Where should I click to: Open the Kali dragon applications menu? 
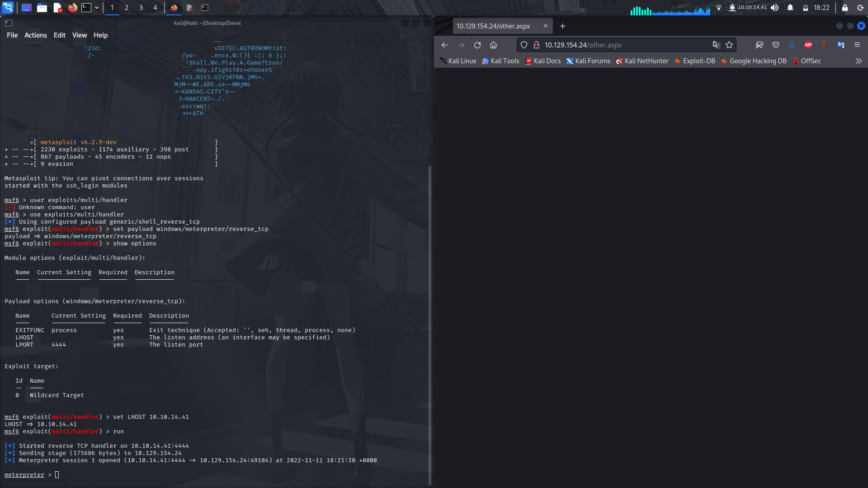tap(8, 7)
